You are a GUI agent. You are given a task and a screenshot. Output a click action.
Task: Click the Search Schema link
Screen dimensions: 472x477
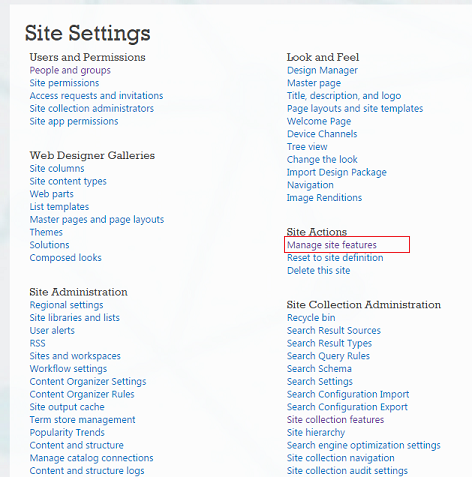coord(319,369)
